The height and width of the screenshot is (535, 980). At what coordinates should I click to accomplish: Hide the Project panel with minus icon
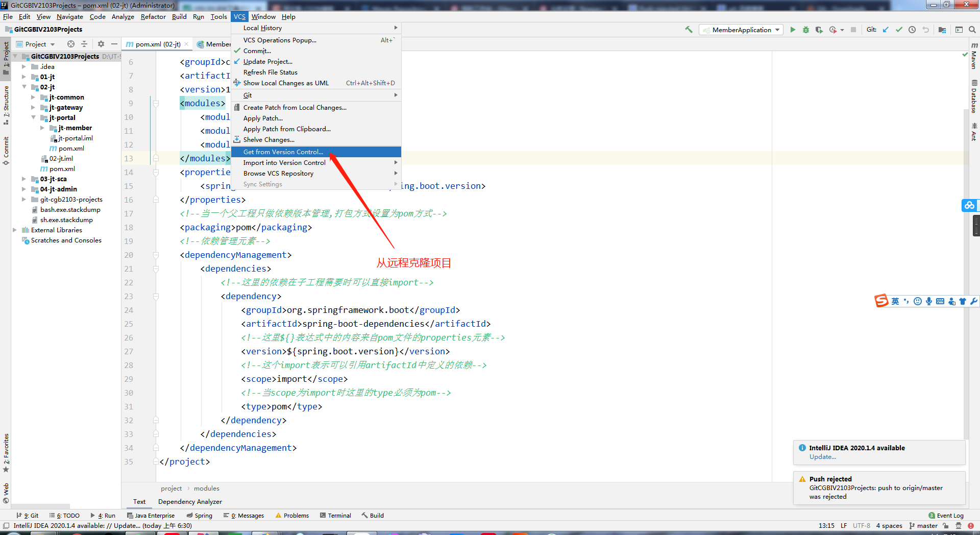pyautogui.click(x=114, y=44)
